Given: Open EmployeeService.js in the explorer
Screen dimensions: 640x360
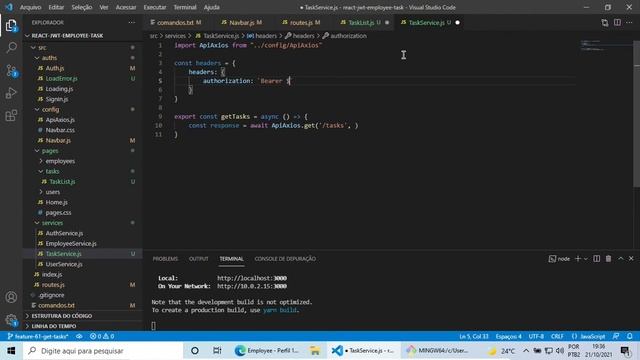Looking at the screenshot, I should pyautogui.click(x=71, y=244).
